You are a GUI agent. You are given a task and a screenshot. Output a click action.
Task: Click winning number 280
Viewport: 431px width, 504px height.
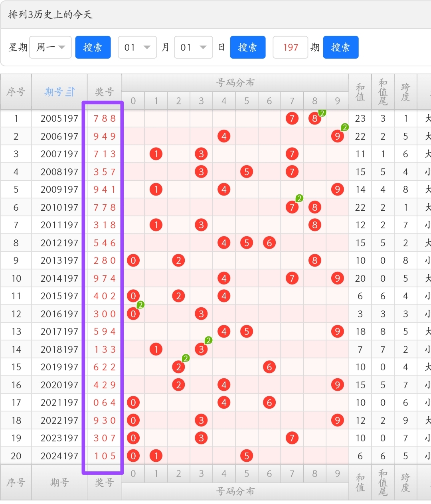point(105,261)
